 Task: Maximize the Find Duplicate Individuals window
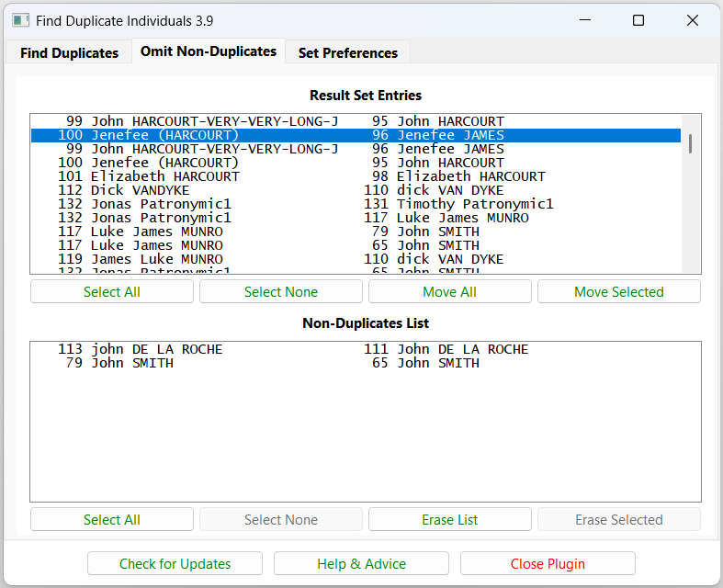638,20
